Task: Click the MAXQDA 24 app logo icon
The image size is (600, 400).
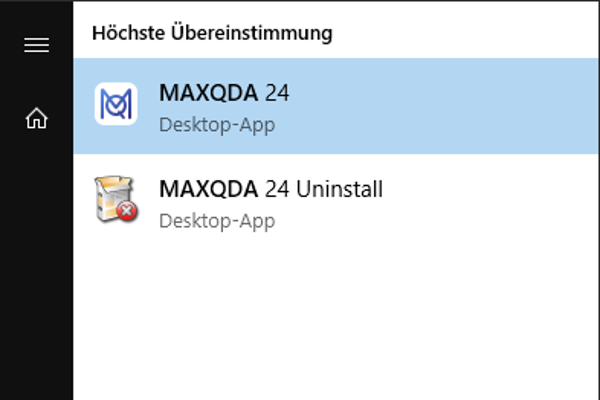Action: (x=116, y=104)
